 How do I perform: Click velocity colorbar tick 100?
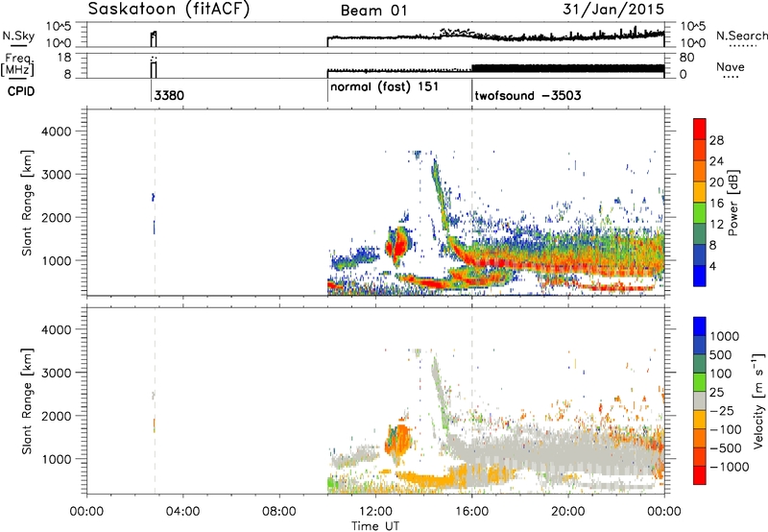(720, 374)
